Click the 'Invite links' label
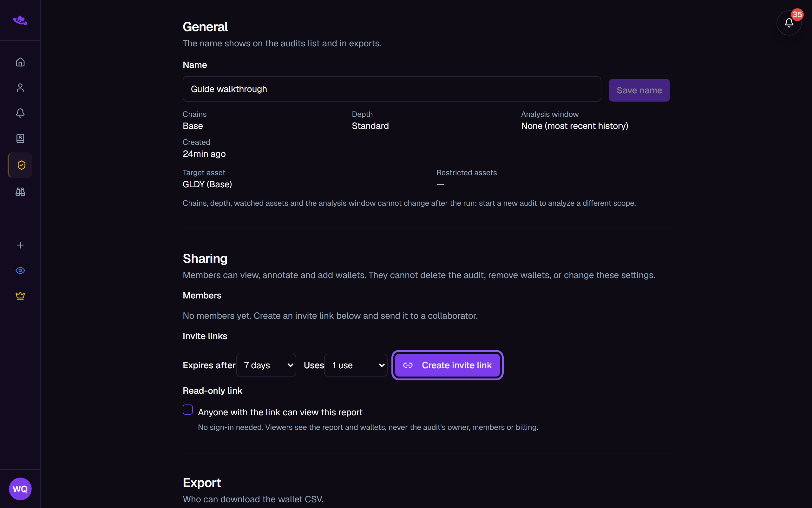Screen dimensions: 812x508 click(x=205, y=336)
